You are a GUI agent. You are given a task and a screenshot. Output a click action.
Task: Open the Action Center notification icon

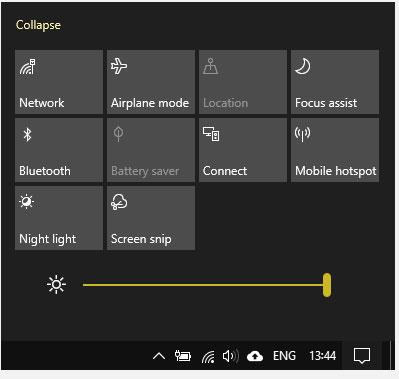point(362,356)
